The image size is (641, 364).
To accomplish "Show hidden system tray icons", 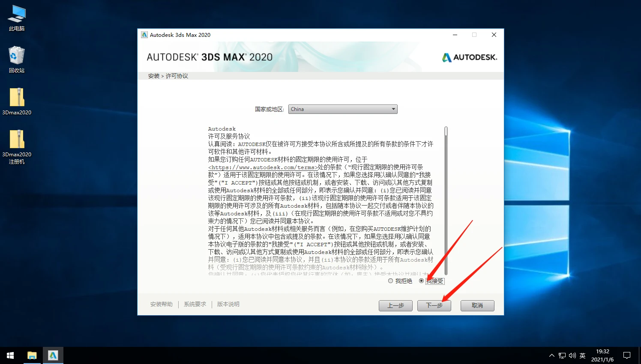I will pyautogui.click(x=552, y=355).
